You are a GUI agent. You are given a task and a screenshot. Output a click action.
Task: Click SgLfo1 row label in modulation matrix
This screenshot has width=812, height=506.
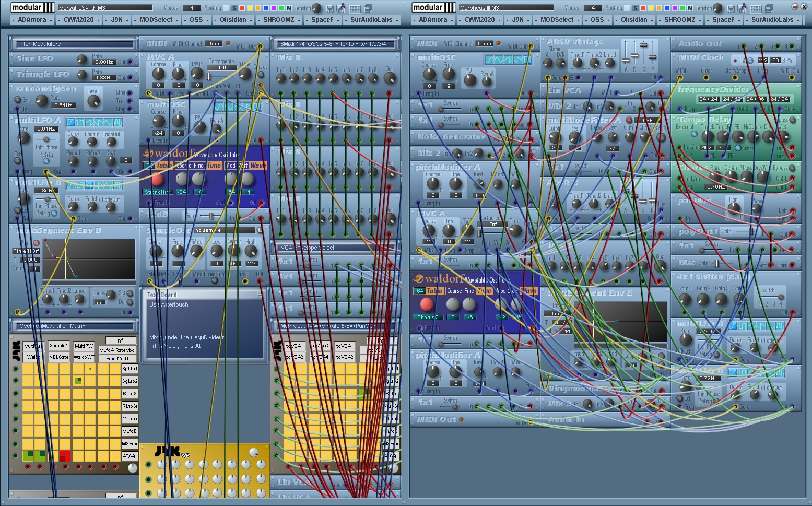(130, 369)
